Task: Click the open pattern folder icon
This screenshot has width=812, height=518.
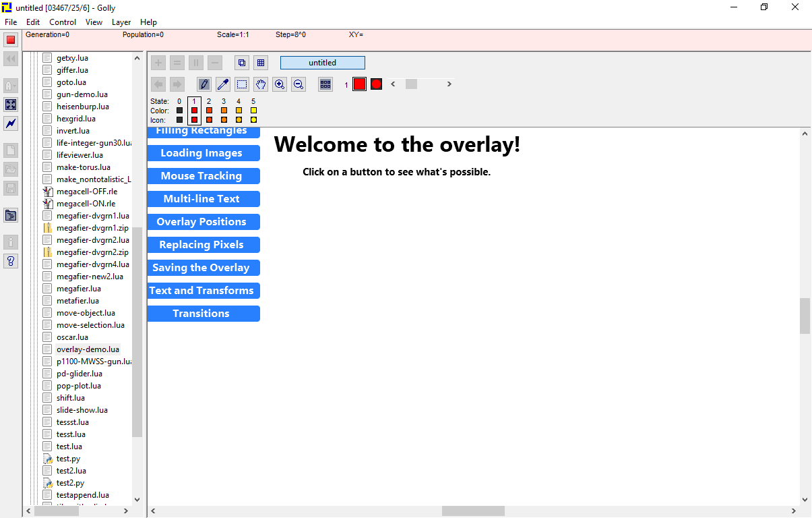Action: 11,169
